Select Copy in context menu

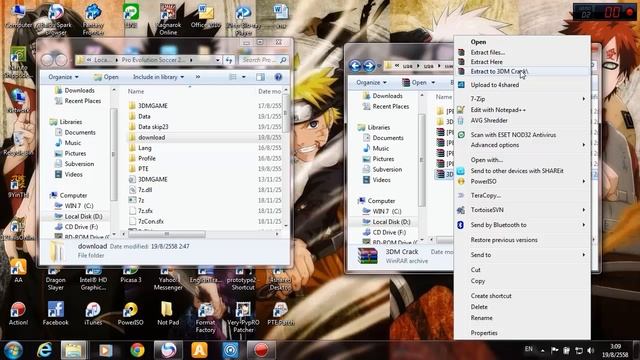(x=478, y=281)
